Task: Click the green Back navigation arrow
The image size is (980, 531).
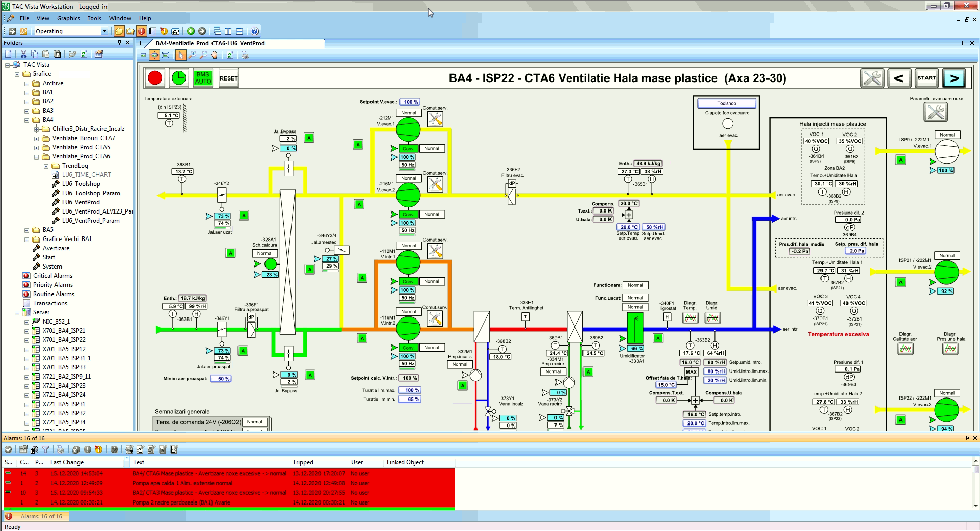Action: pyautogui.click(x=191, y=31)
